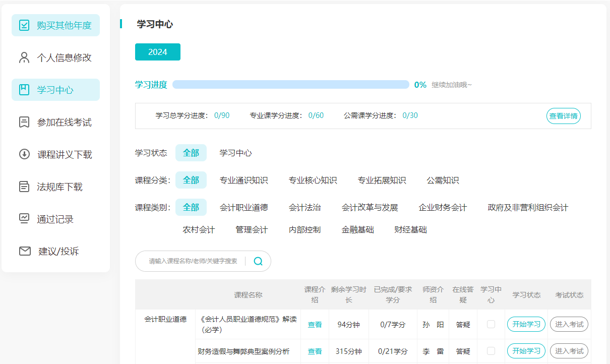The width and height of the screenshot is (610, 364).
Task: Select 全部 under 课程分类
Action: pos(191,179)
